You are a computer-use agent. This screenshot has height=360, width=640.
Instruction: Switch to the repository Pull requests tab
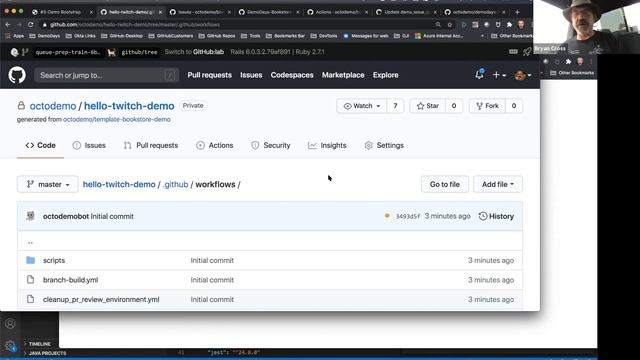tap(151, 145)
